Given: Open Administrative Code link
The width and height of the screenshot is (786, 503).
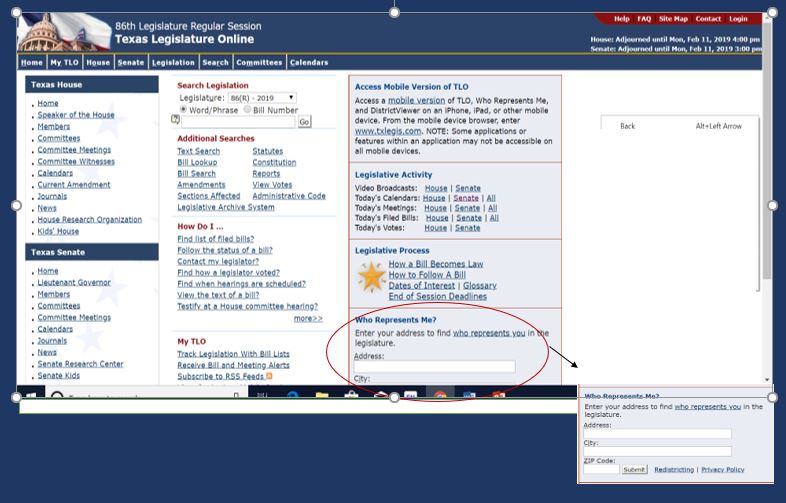Looking at the screenshot, I should pyautogui.click(x=289, y=196).
